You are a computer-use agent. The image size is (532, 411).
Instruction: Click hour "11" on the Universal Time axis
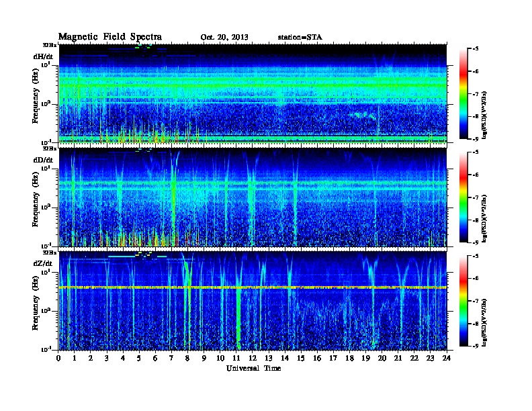pos(236,358)
